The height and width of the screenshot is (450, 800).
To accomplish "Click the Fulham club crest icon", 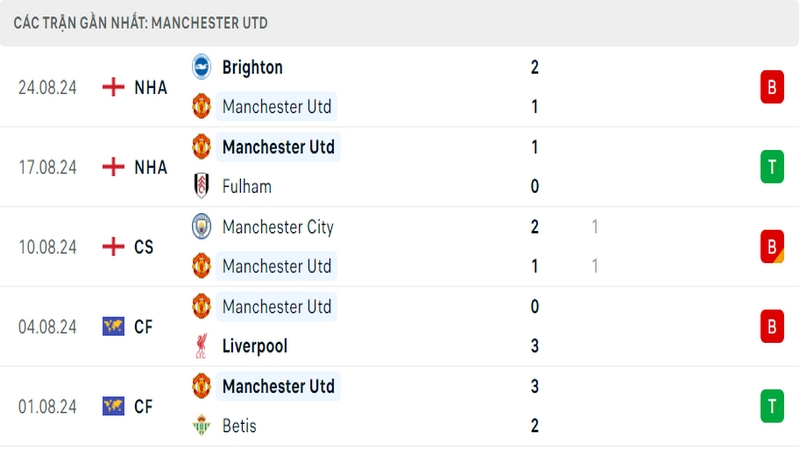I will click(x=202, y=186).
